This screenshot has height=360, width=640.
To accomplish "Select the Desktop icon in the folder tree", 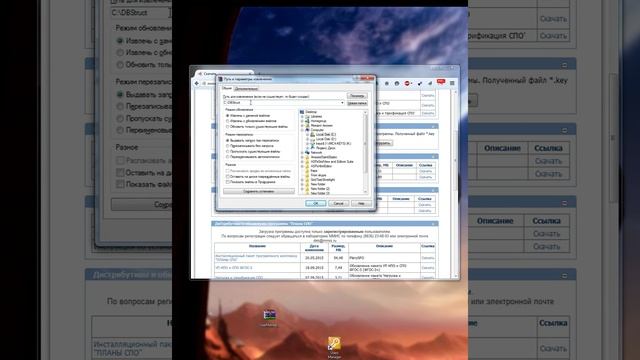I will tap(302, 112).
